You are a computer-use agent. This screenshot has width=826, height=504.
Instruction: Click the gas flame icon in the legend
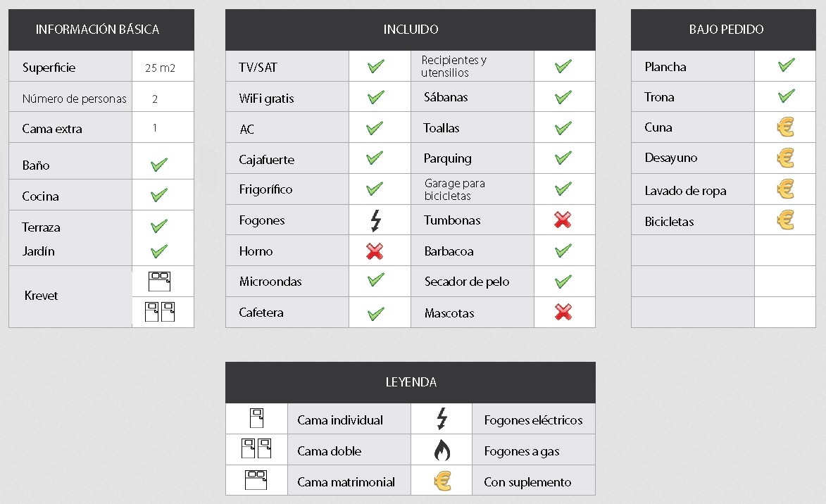[x=442, y=451]
